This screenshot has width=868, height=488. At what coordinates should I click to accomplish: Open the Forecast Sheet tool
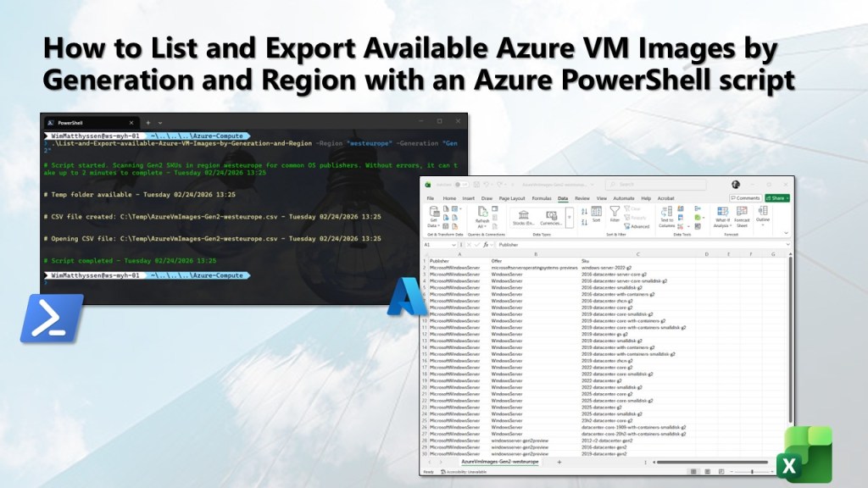[742, 213]
